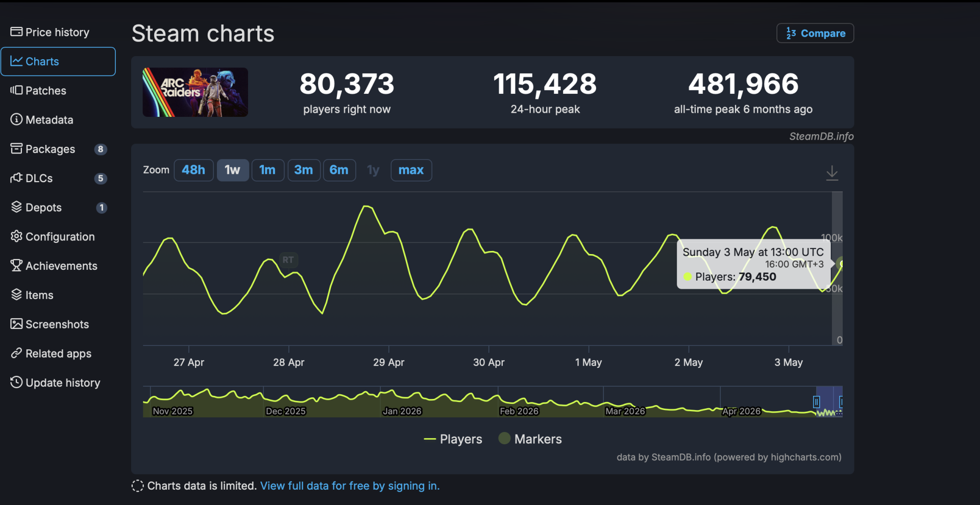
Task: Set chart zoom to 6m
Action: (x=339, y=170)
